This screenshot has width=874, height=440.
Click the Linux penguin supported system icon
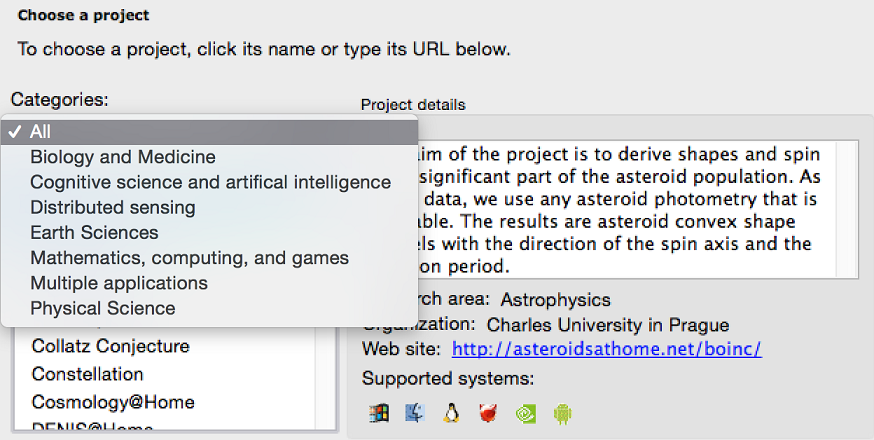(x=452, y=412)
